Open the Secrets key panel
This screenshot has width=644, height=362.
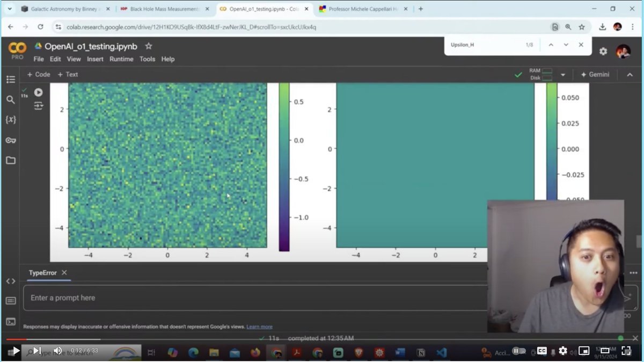coord(11,140)
